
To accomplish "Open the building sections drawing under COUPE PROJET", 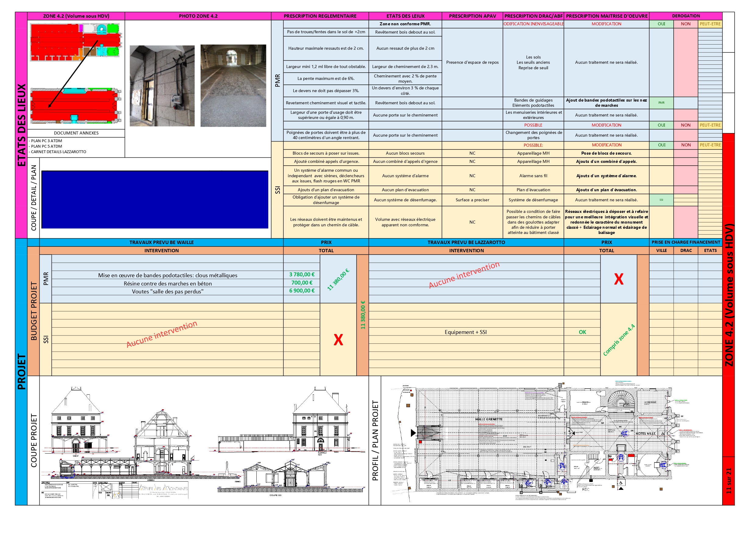I will pos(204,442).
